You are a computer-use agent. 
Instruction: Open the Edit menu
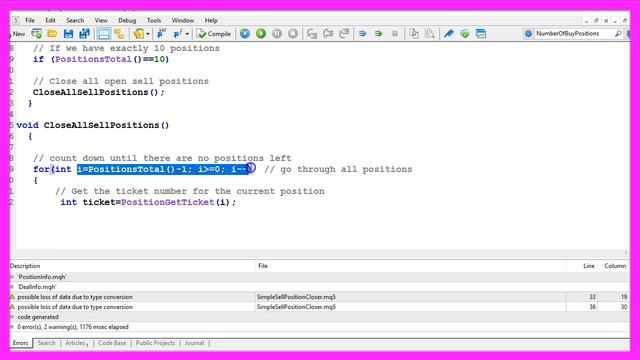[x=50, y=20]
